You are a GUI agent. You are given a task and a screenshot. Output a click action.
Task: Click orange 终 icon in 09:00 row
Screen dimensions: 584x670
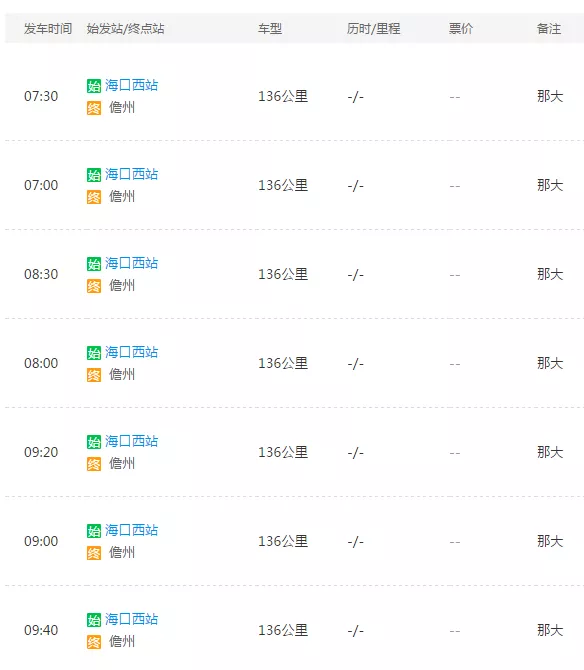coord(94,553)
